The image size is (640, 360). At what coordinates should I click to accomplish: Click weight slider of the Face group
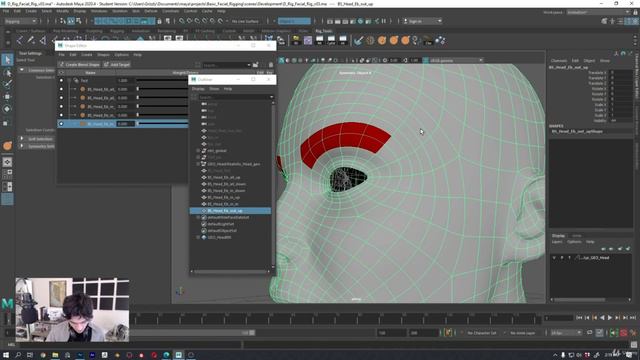coord(162,80)
